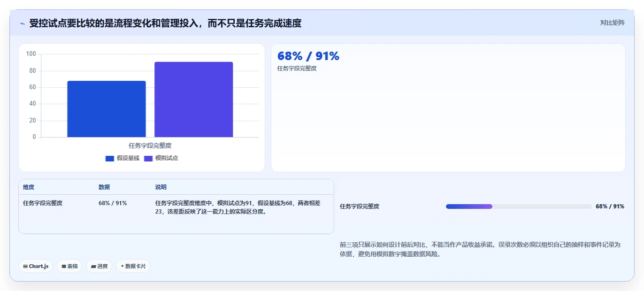The width and height of the screenshot is (644, 291).
Task: Click the 维度 column header
Action: click(29, 187)
